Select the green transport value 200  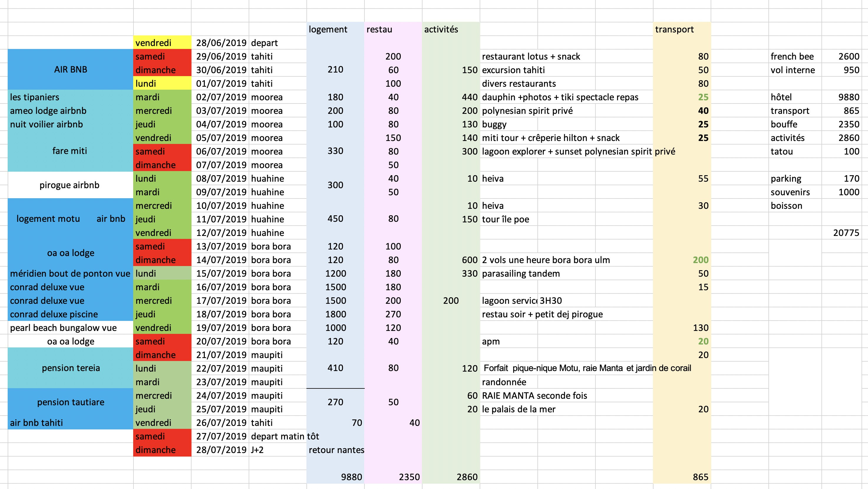[x=682, y=260]
